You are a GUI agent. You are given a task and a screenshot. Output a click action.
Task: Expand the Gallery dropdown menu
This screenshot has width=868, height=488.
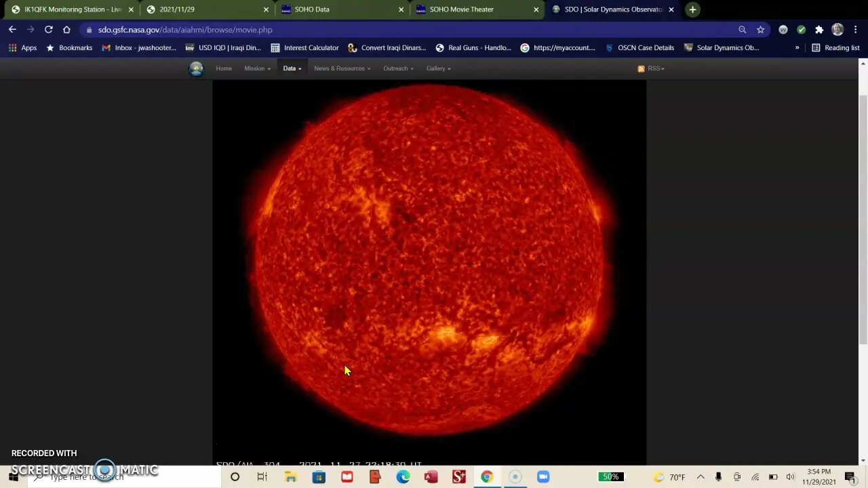click(438, 68)
